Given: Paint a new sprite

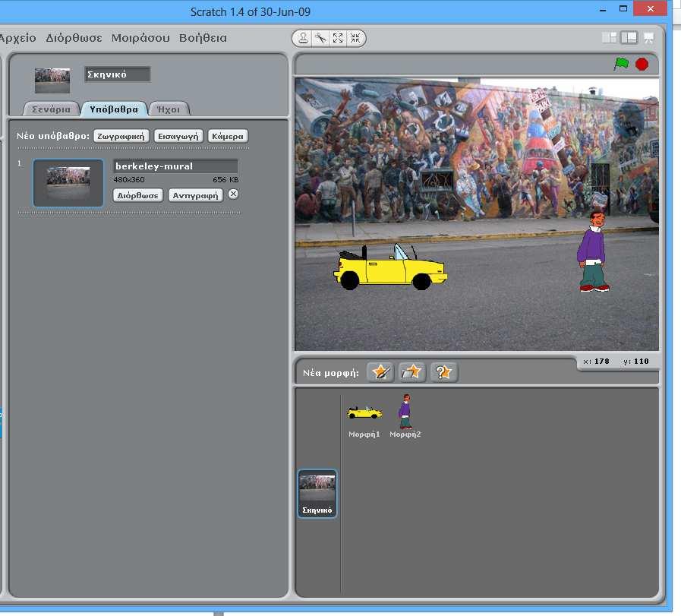Looking at the screenshot, I should 380,372.
